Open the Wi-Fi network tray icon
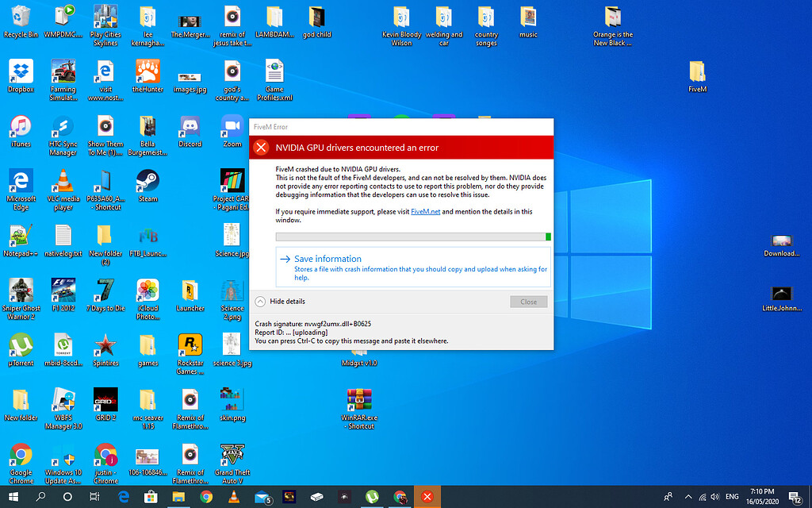 click(703, 497)
